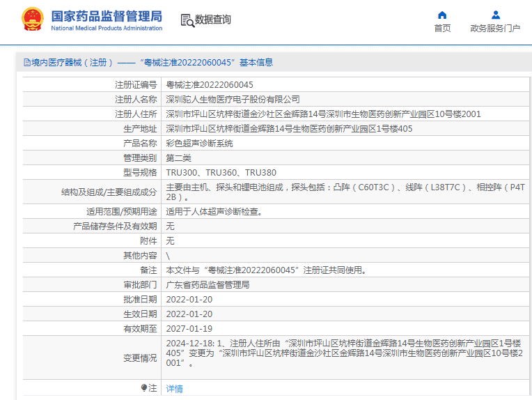Select the 型号规格 label
The height and width of the screenshot is (400, 532).
click(x=140, y=173)
